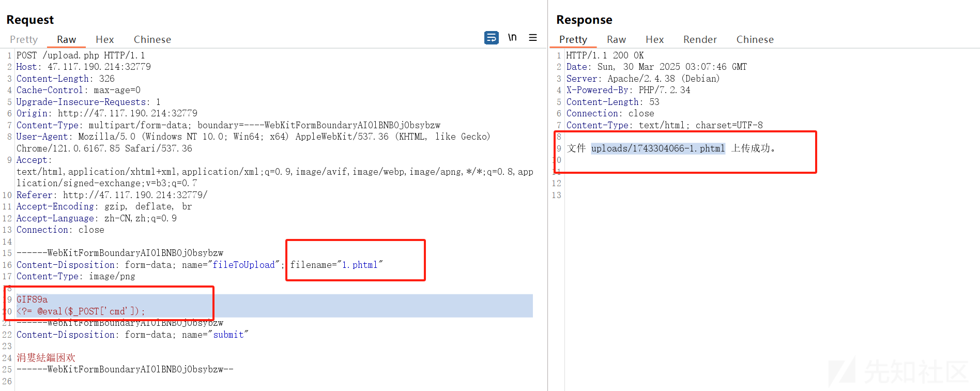Click the Upgrade-Insecure-Requests header

88,102
